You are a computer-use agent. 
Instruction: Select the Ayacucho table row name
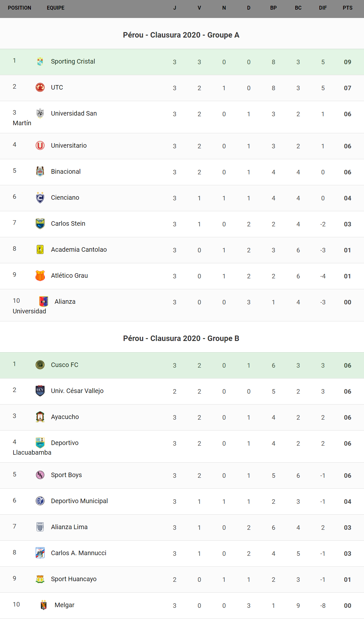pos(65,417)
